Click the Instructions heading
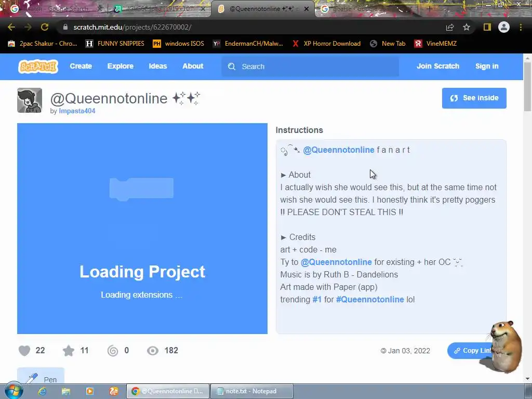The height and width of the screenshot is (399, 532). [299, 130]
